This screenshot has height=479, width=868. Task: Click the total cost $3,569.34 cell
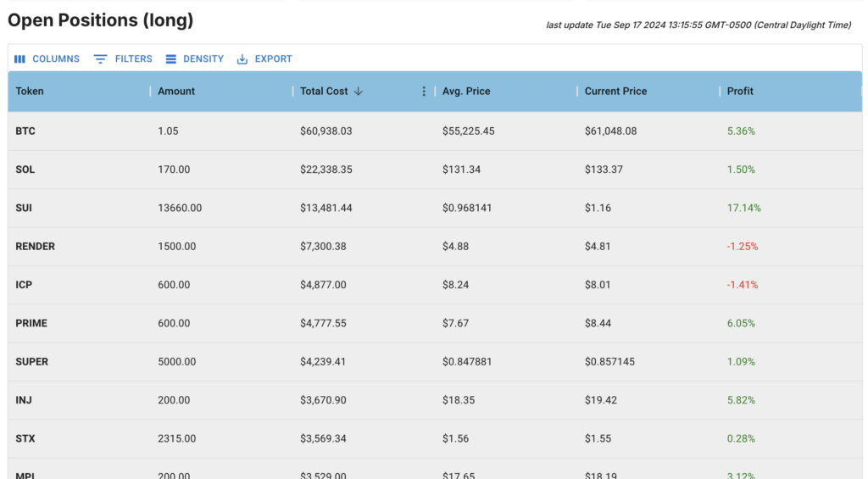pyautogui.click(x=364, y=438)
